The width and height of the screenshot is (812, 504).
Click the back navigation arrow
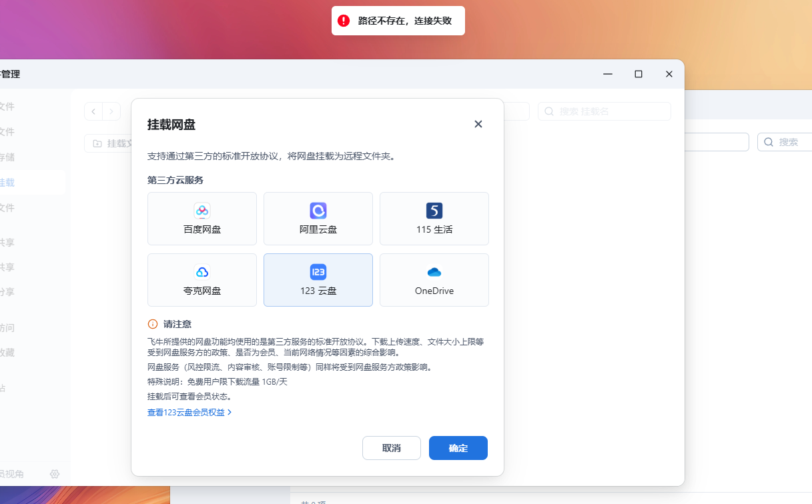[x=93, y=111]
